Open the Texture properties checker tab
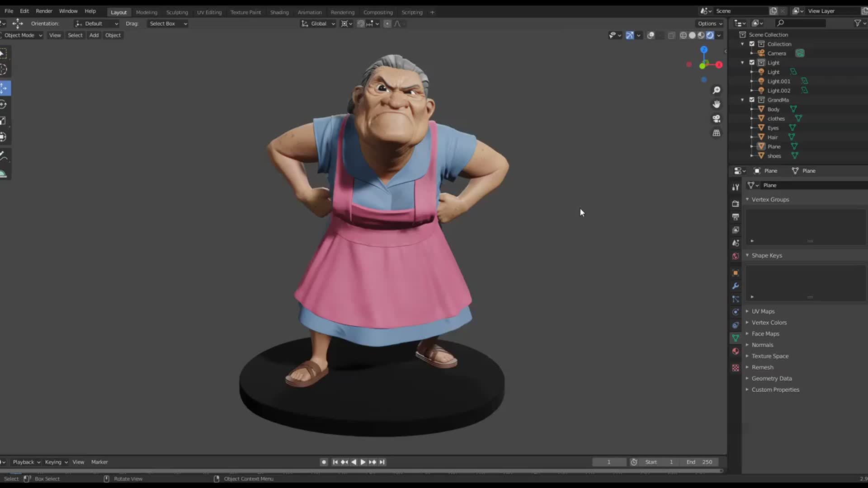 736,368
